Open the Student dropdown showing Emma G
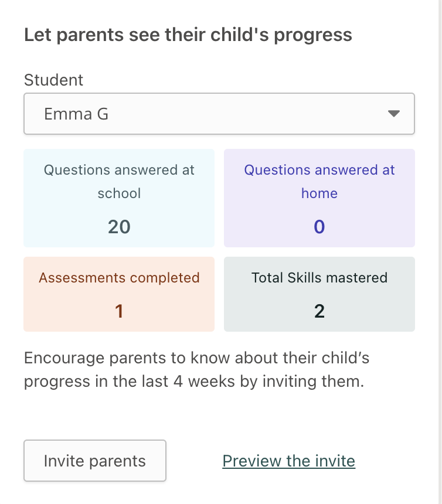 [219, 114]
